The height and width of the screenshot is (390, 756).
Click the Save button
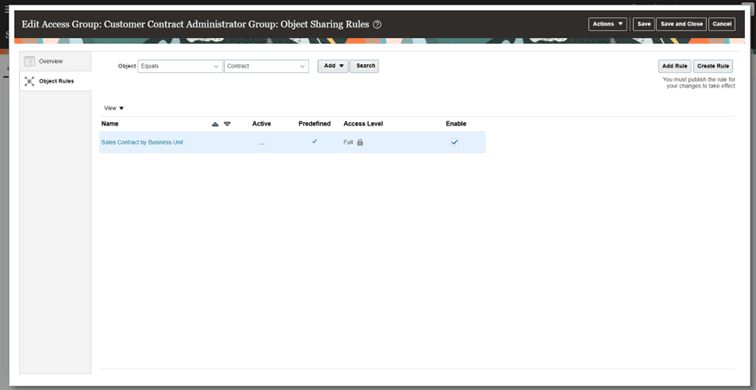pyautogui.click(x=644, y=24)
